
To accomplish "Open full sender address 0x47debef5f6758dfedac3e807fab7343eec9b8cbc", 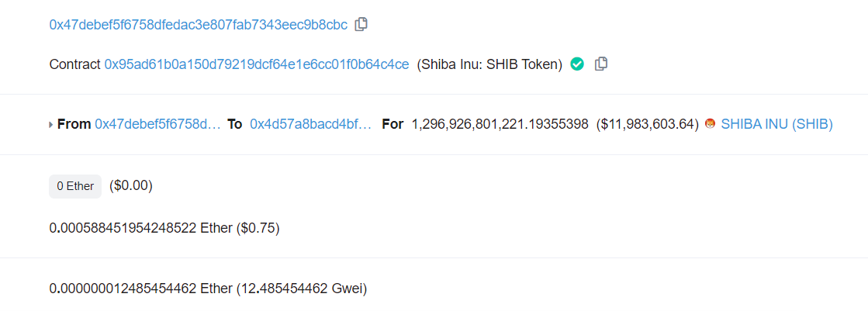I will coord(198,25).
